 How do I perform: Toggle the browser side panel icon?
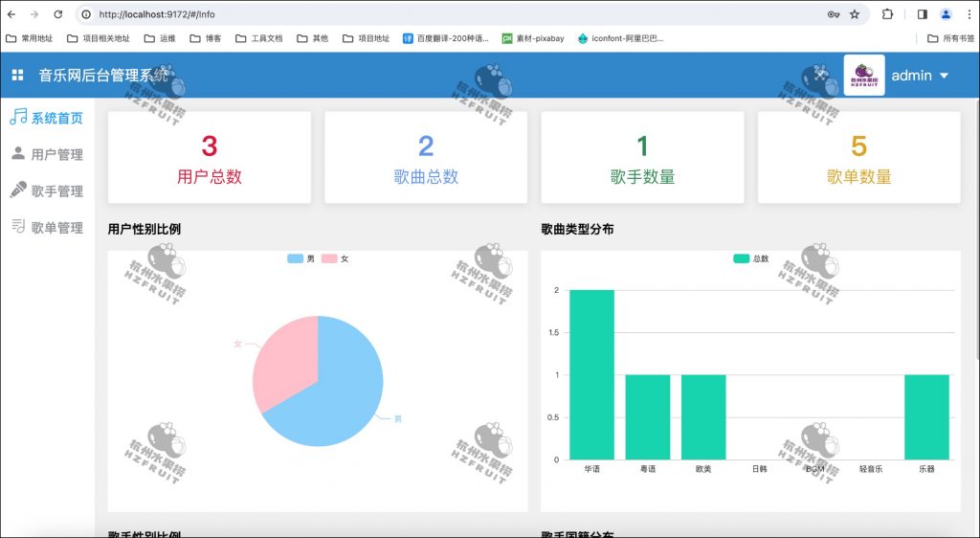pyautogui.click(x=922, y=14)
